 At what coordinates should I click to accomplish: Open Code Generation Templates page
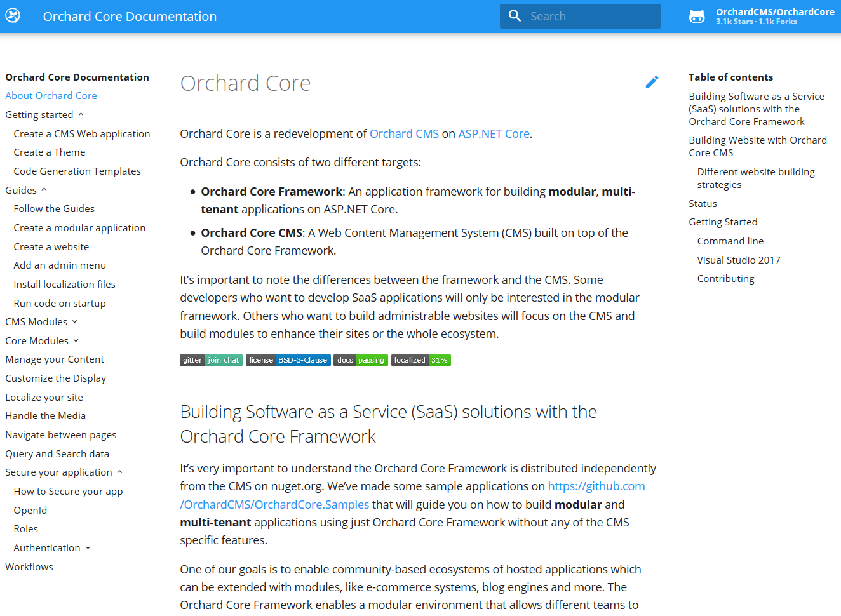coord(77,171)
